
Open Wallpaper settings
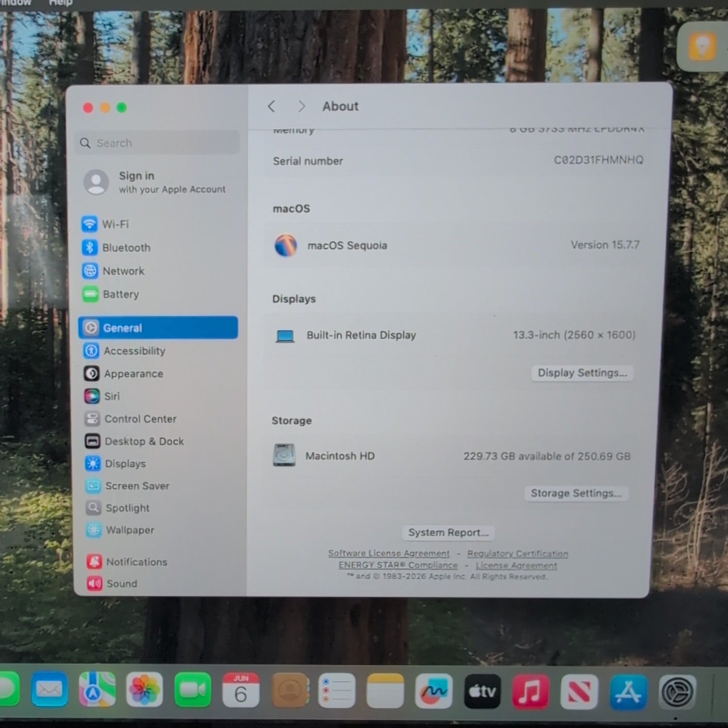pos(120,529)
